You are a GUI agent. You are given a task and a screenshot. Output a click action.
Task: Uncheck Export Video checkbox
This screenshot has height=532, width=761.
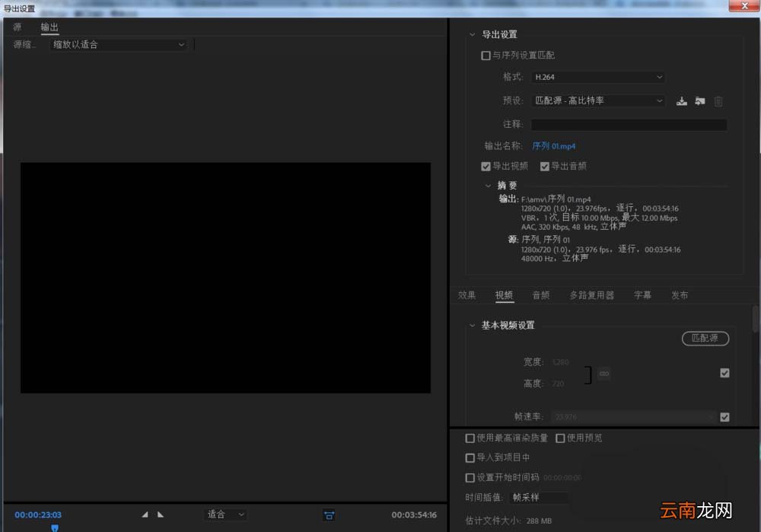point(486,167)
